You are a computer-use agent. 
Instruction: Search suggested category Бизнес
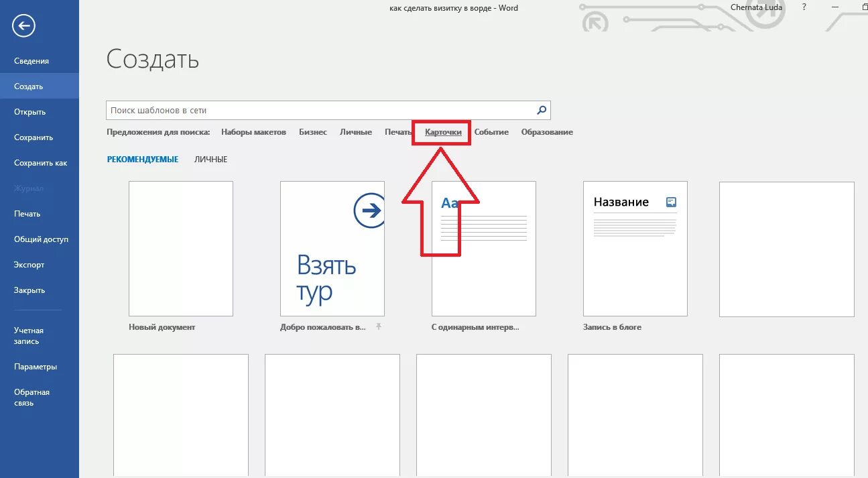point(313,132)
